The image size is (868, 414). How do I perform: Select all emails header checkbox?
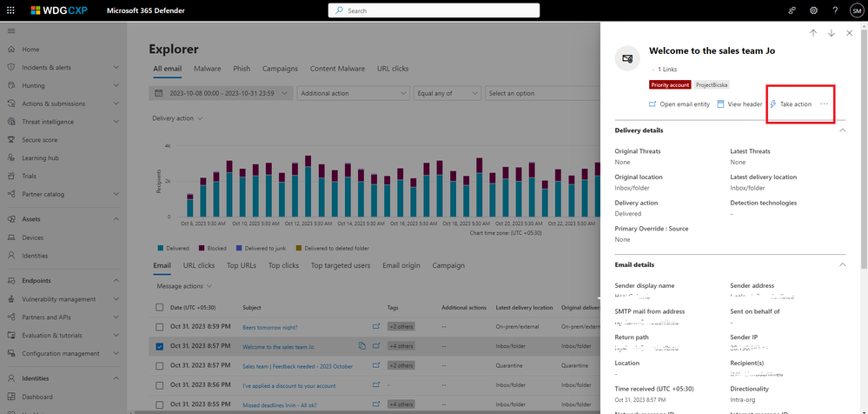159,307
